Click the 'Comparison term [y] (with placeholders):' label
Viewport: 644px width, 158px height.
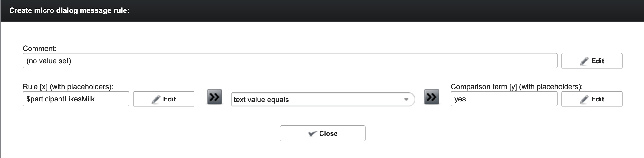pyautogui.click(x=516, y=87)
